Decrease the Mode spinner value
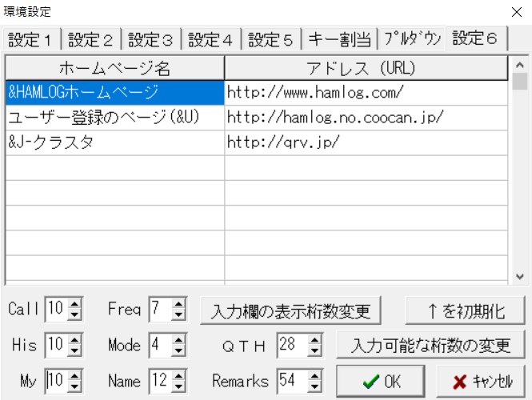This screenshot has height=400, width=532. [x=178, y=350]
